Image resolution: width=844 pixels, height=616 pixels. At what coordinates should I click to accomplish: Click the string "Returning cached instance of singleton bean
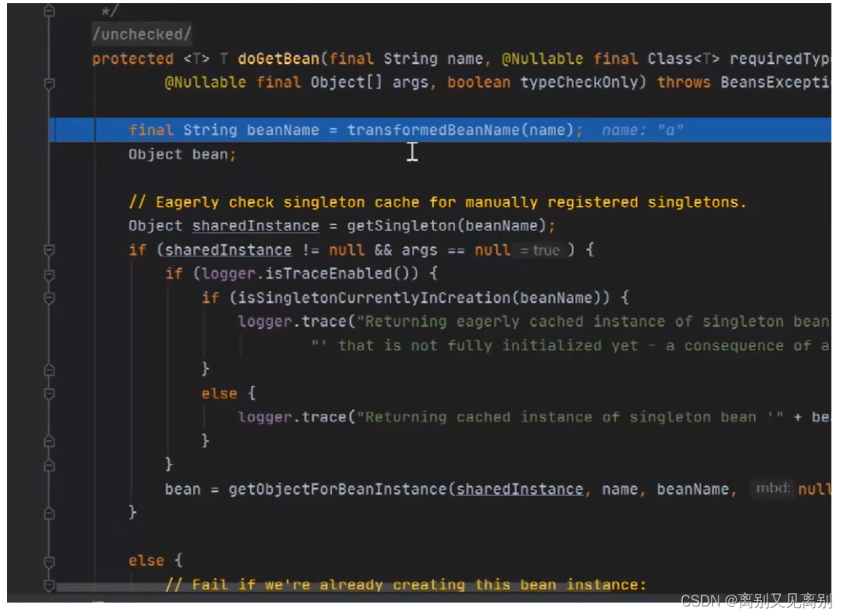[570, 417]
